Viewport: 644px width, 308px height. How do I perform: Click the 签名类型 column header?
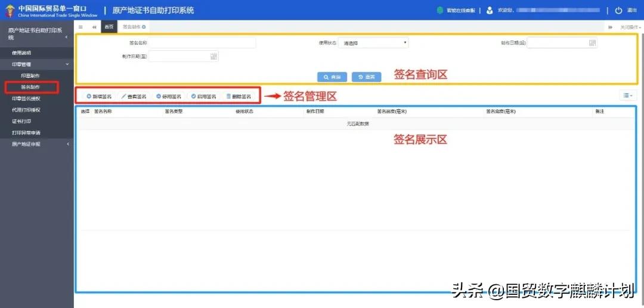(174, 112)
